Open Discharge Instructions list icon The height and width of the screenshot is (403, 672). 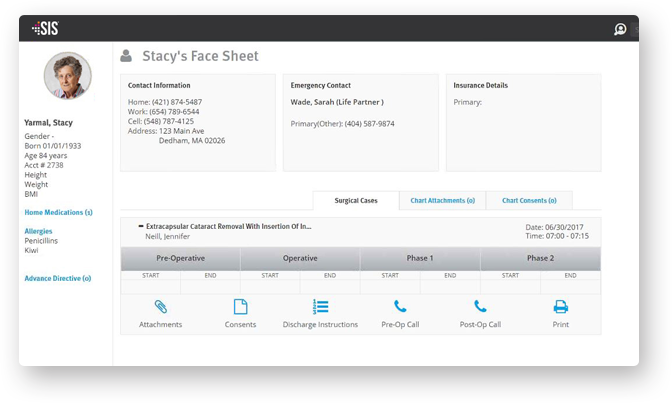coord(321,307)
